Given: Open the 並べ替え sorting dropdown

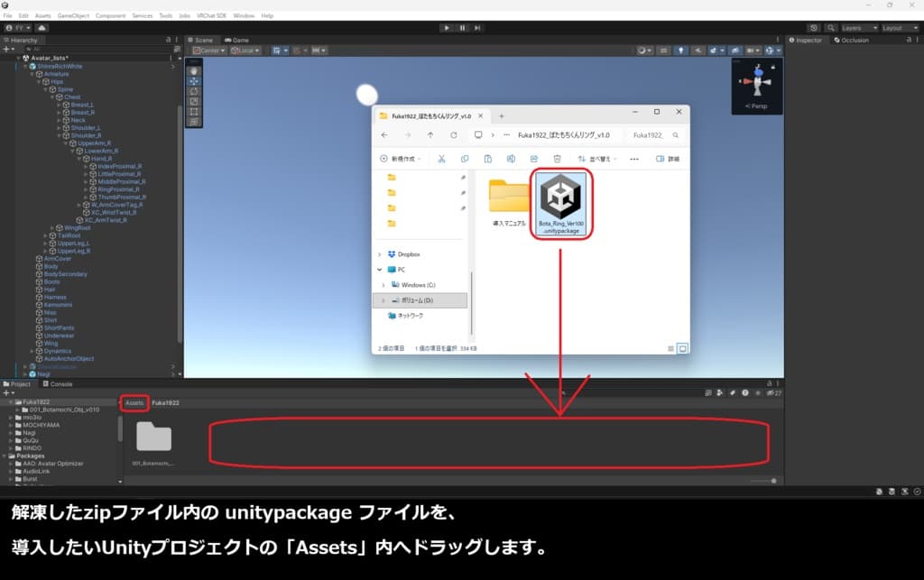Looking at the screenshot, I should point(597,158).
